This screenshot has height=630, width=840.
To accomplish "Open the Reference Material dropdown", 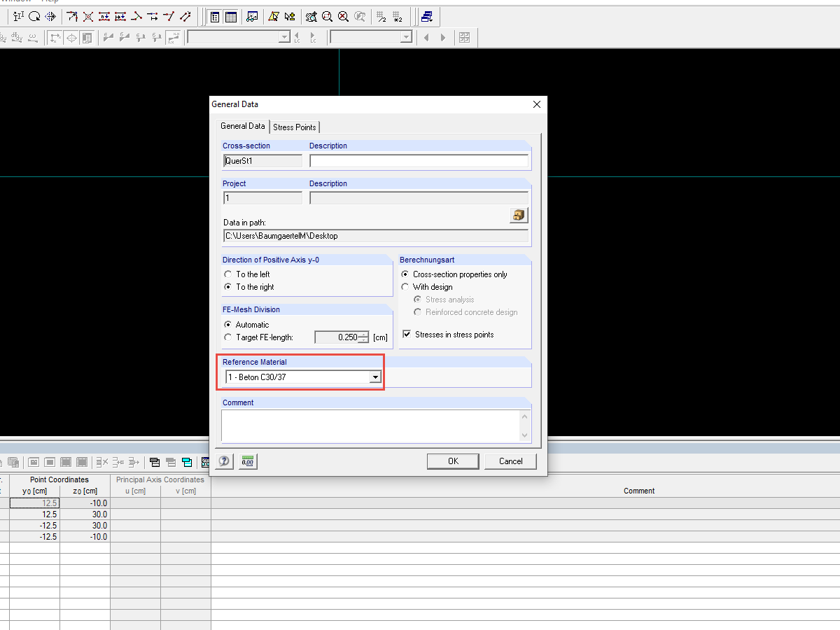I will point(375,377).
